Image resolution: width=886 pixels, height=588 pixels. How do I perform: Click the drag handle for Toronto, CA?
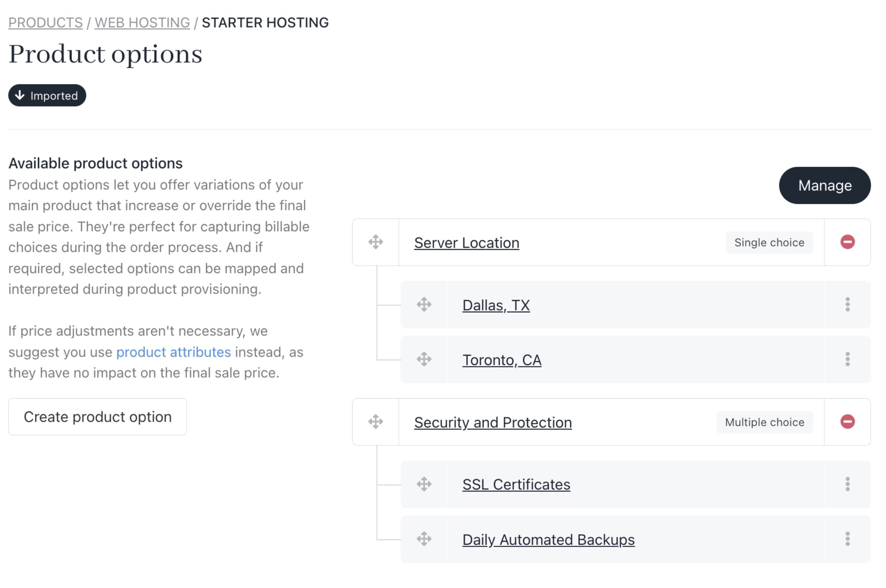tap(424, 359)
